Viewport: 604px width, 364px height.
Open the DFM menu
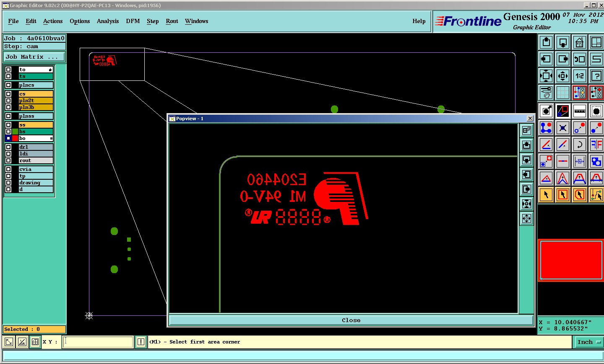coord(133,21)
